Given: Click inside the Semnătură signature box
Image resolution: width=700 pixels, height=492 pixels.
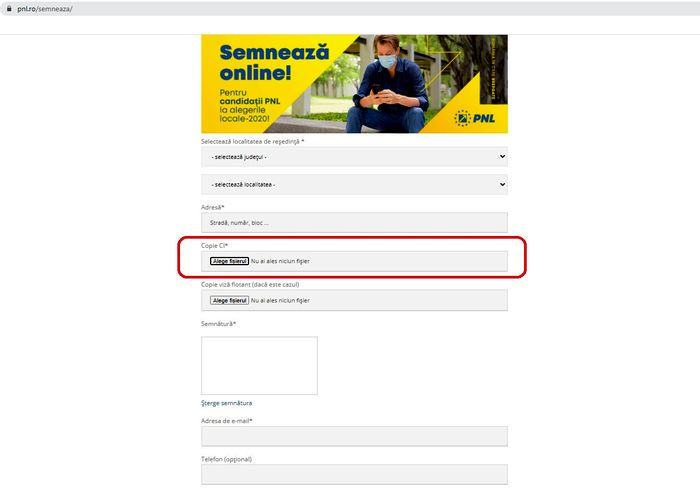Looking at the screenshot, I should point(259,366).
